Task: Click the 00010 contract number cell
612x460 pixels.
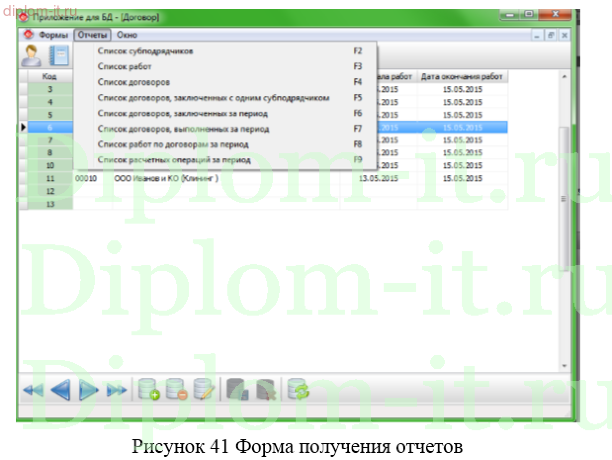Action: (x=93, y=178)
